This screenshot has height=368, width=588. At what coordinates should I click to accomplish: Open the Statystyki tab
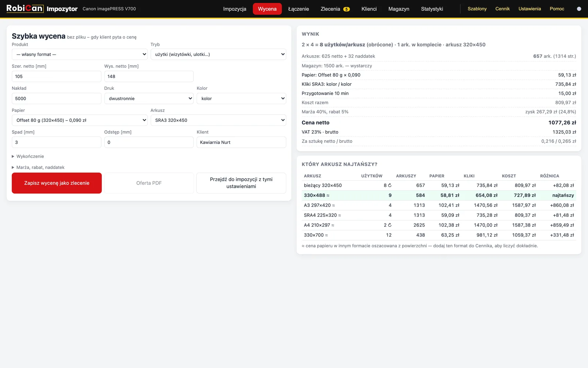tap(432, 9)
